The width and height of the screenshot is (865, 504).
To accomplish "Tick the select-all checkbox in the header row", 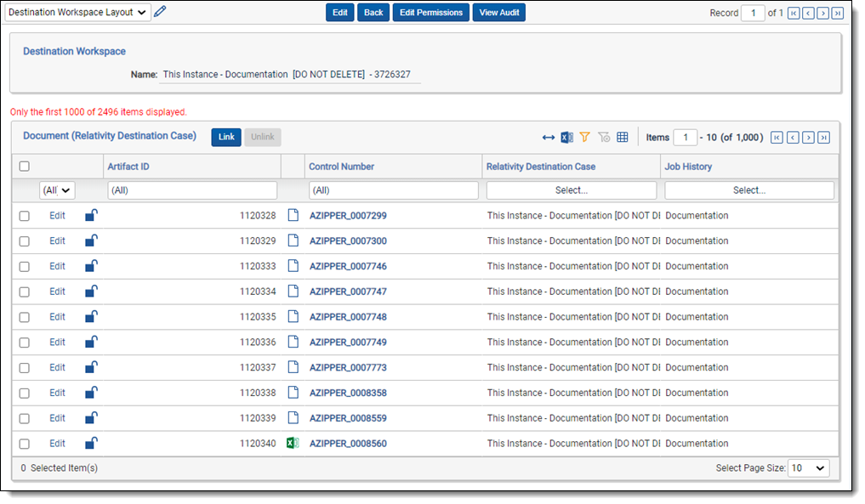I will click(25, 167).
